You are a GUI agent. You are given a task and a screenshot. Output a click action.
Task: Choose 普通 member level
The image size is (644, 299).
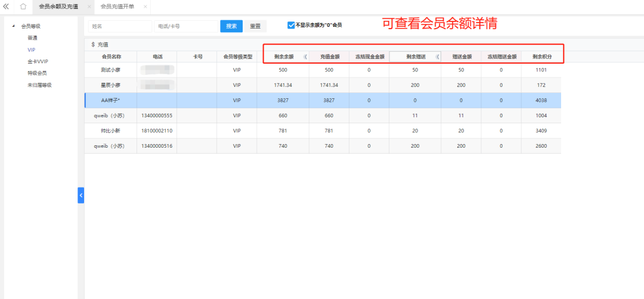pyautogui.click(x=32, y=38)
